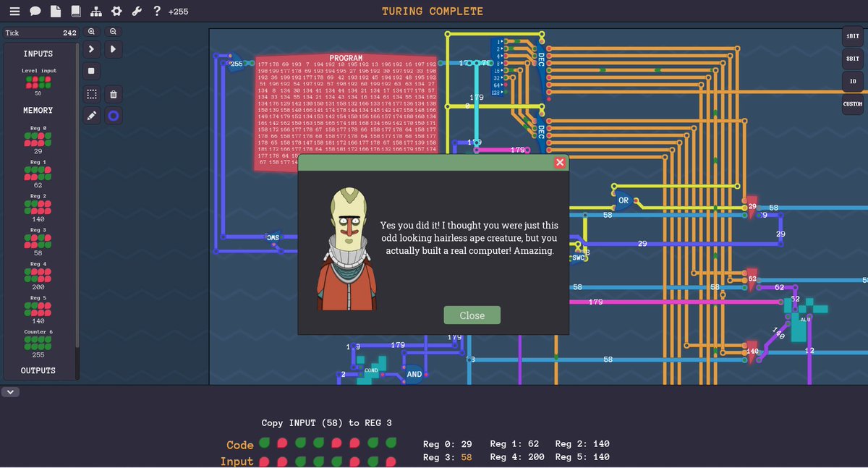Viewport: 868px width, 468px height.
Task: Open settings with the gear icon
Action: tap(116, 12)
